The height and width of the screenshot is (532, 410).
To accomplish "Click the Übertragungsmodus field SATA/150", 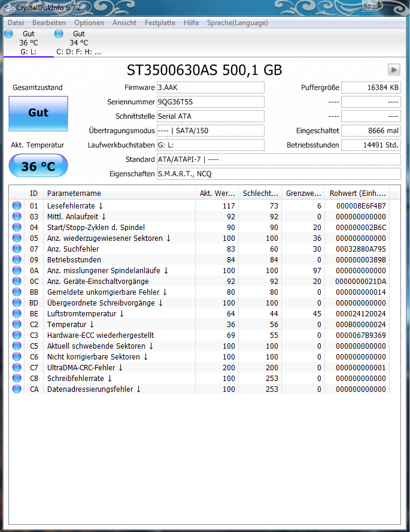I will click(211, 131).
